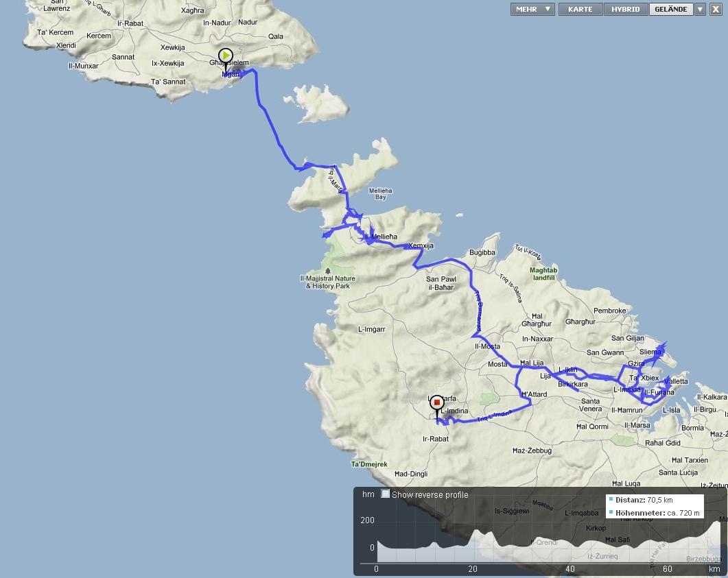Click the Ta'Dmejrek map label
Image resolution: width=728 pixels, height=578 pixels.
coord(369,464)
